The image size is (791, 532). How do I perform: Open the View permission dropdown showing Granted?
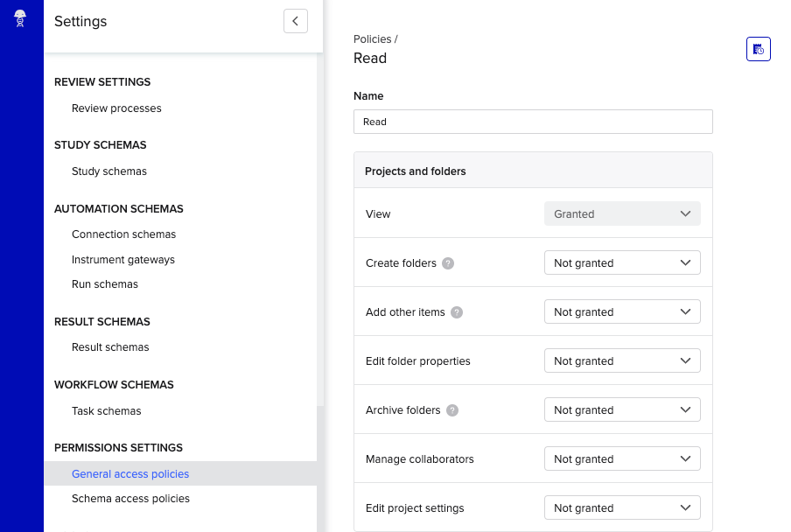pyautogui.click(x=622, y=213)
